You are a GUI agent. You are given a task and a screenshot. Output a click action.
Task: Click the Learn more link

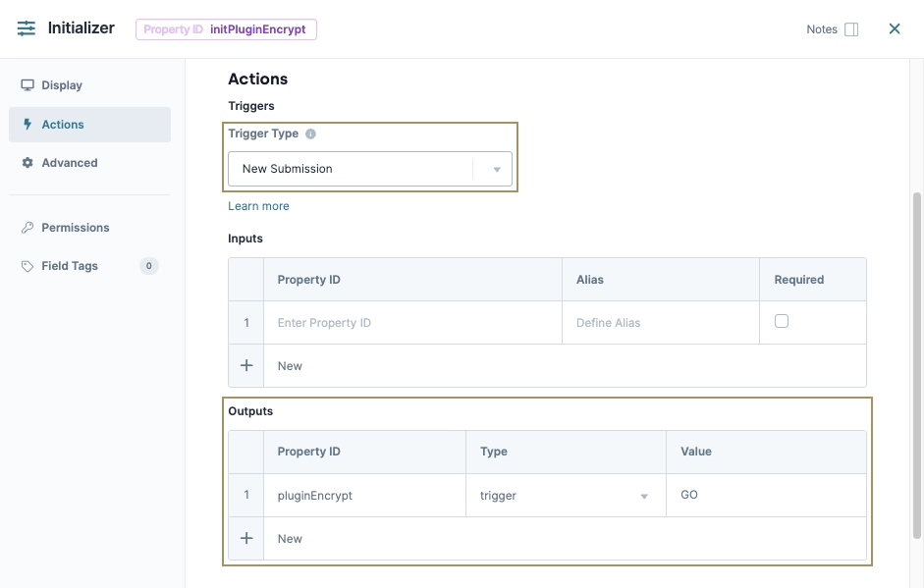tap(258, 205)
